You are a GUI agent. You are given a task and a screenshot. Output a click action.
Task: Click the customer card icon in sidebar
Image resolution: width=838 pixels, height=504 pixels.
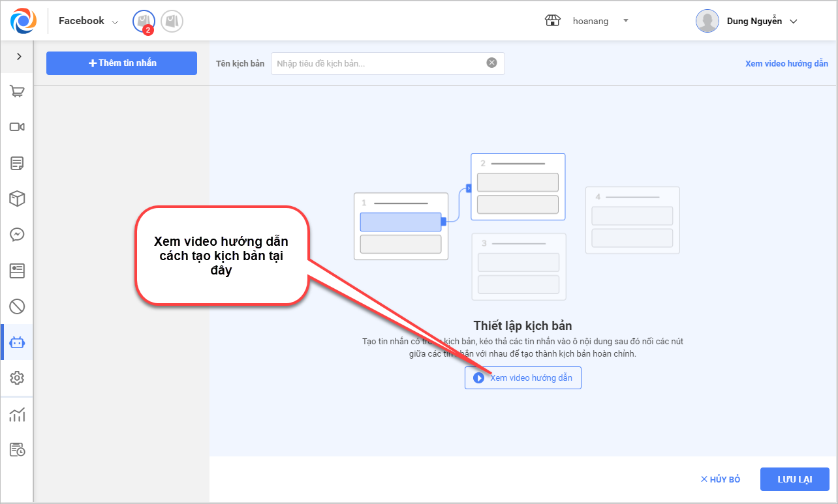(x=17, y=271)
